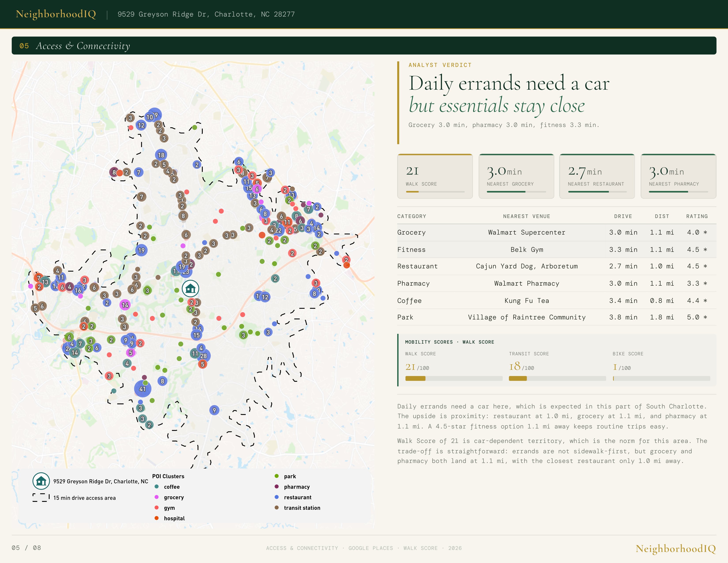Select the Access & Connectivity section header
Viewport: 728px width, 563px height.
click(x=364, y=46)
